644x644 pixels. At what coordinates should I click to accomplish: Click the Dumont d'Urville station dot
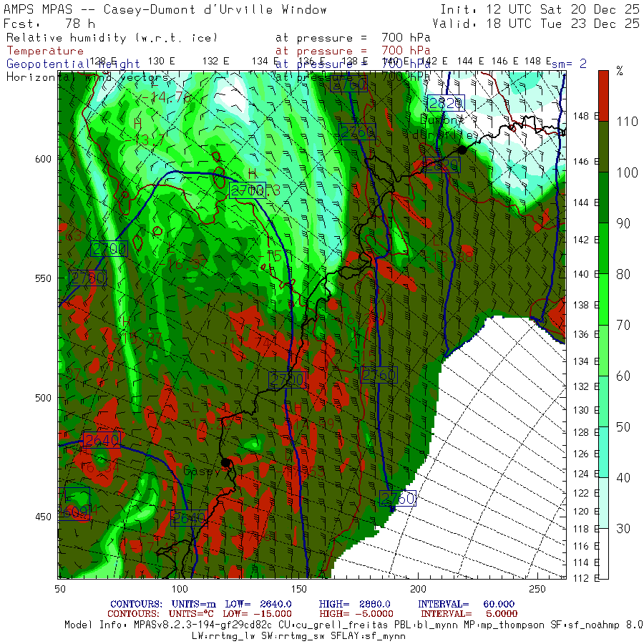click(x=462, y=150)
